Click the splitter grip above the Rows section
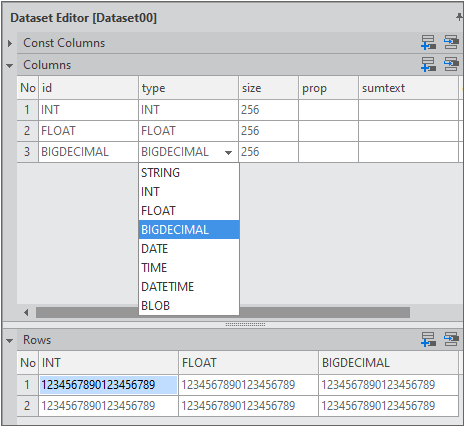 pos(245,324)
